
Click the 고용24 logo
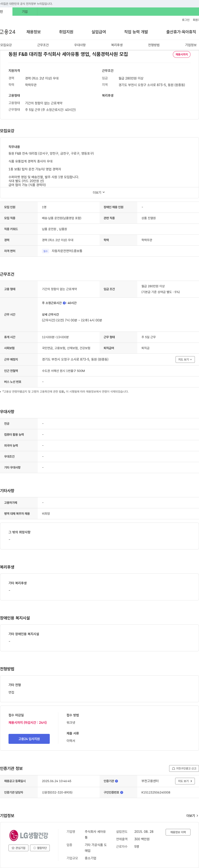click(x=7, y=32)
